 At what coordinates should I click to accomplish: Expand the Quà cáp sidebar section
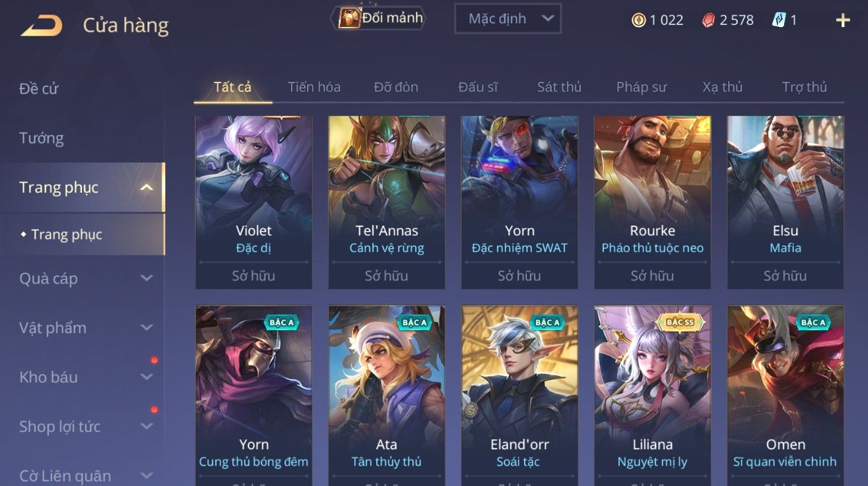[x=147, y=278]
